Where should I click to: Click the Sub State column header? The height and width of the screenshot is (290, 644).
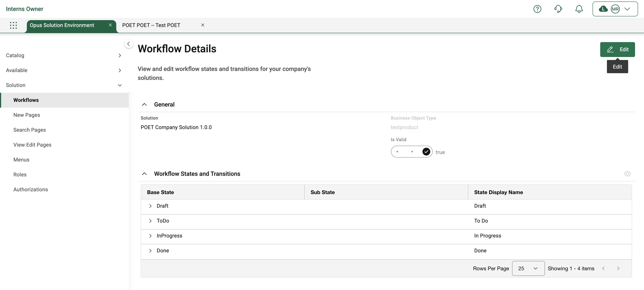386,192
